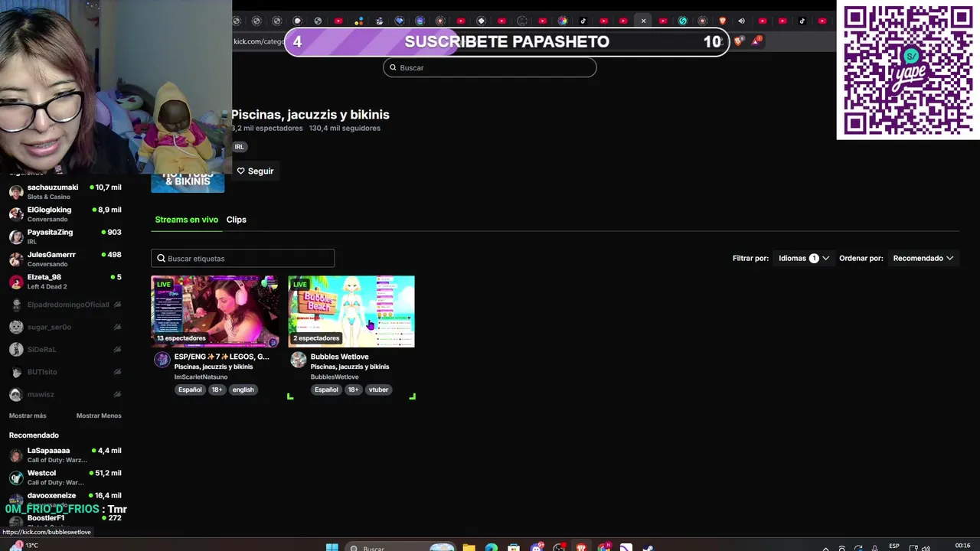Open Bubbles Beach stream thumbnail
Image resolution: width=980 pixels, height=551 pixels.
tap(351, 311)
